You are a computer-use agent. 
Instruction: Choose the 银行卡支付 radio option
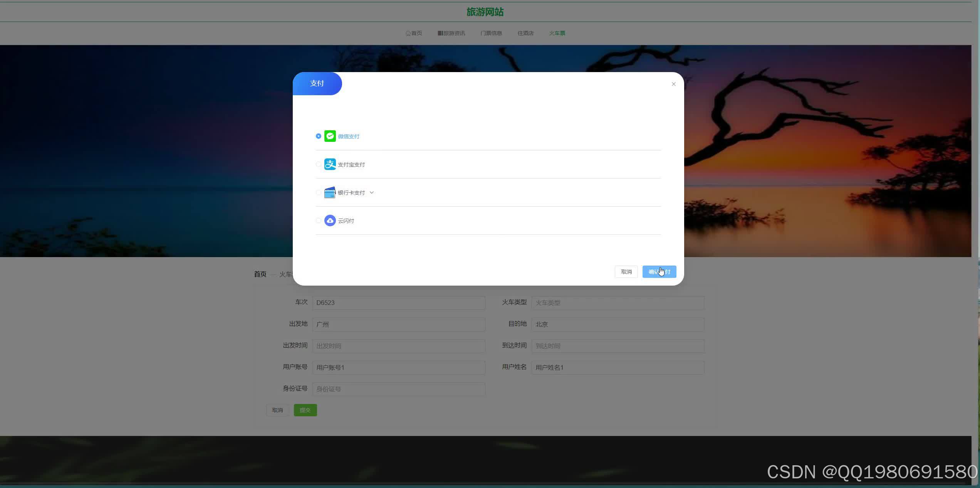(x=318, y=192)
